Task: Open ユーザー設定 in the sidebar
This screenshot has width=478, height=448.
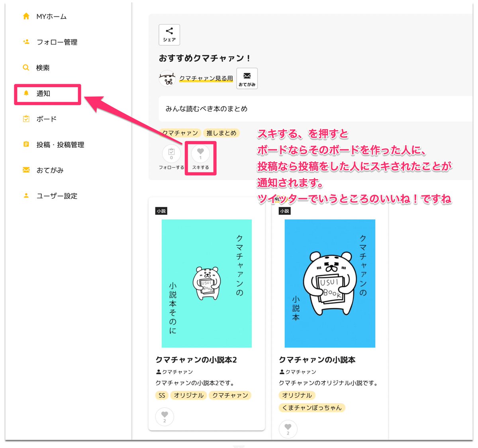Action: click(x=57, y=196)
